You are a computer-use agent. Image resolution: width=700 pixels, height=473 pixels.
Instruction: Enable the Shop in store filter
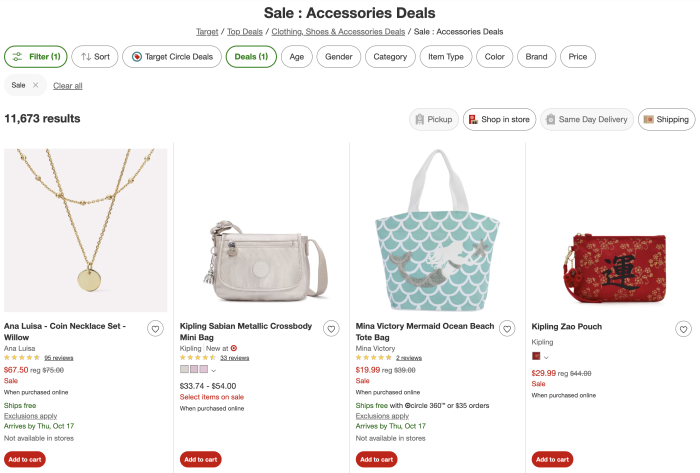499,120
